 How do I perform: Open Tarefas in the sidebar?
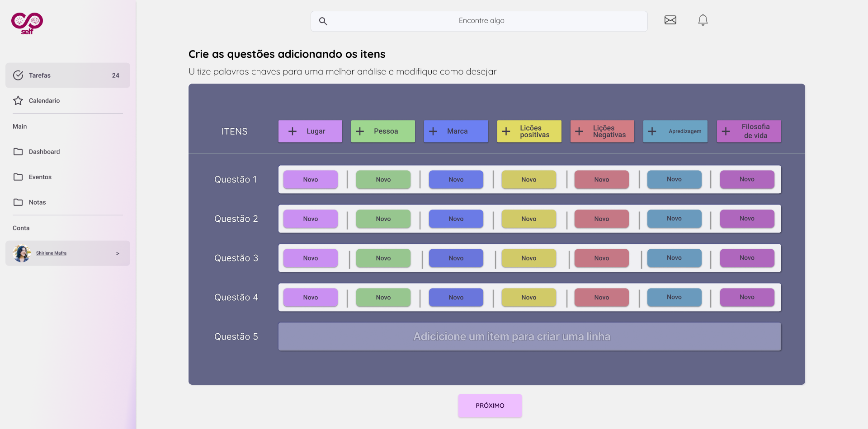[68, 75]
